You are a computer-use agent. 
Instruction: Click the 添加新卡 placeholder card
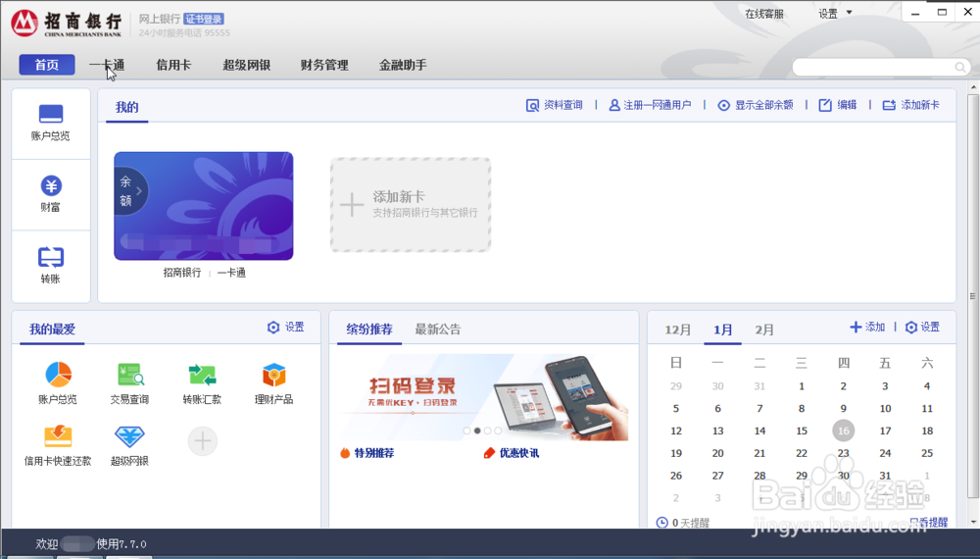pos(411,204)
